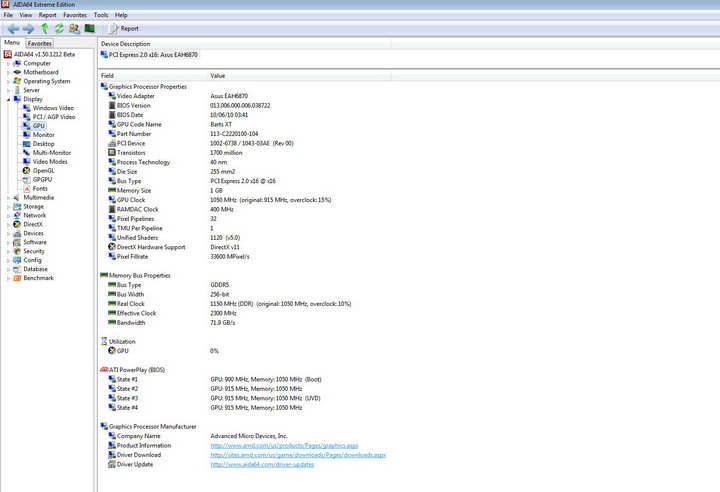720x492 pixels.
Task: Click the Desktop tree item icon
Action: [27, 144]
